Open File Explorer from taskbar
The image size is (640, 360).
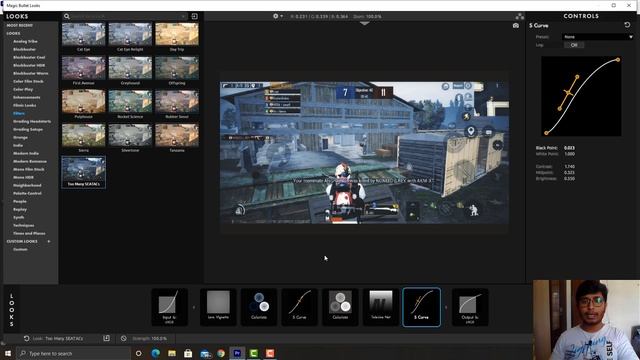coord(172,353)
